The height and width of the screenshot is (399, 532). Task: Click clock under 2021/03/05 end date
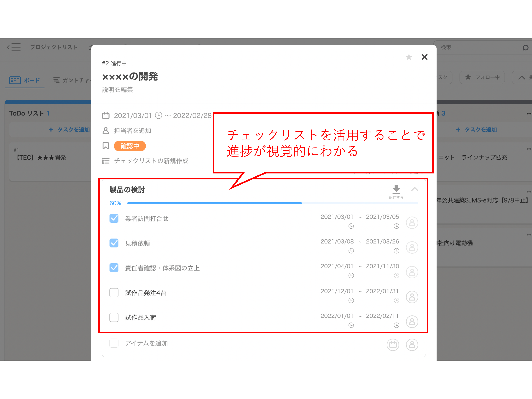pyautogui.click(x=396, y=226)
